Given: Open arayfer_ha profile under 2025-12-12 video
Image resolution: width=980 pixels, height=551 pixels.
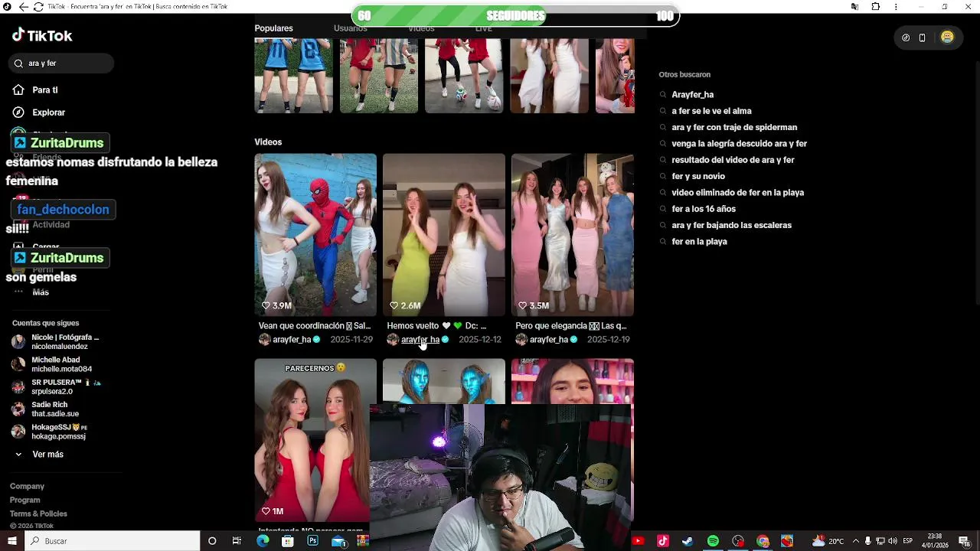Looking at the screenshot, I should point(420,340).
